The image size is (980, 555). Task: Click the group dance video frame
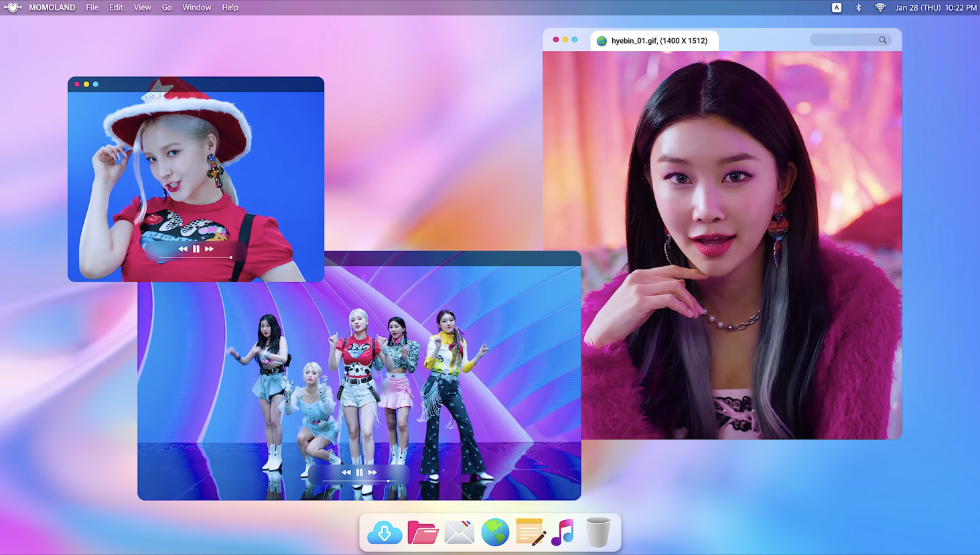coord(359,383)
